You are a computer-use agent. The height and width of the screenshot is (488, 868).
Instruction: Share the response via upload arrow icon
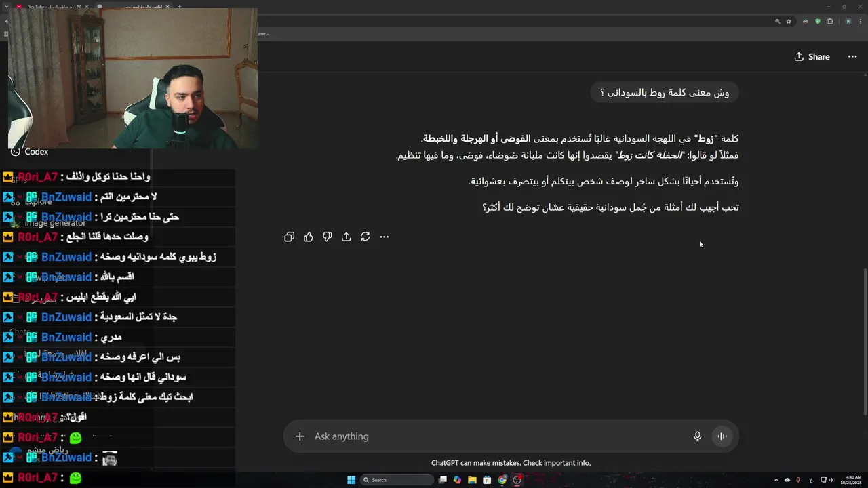(x=347, y=237)
